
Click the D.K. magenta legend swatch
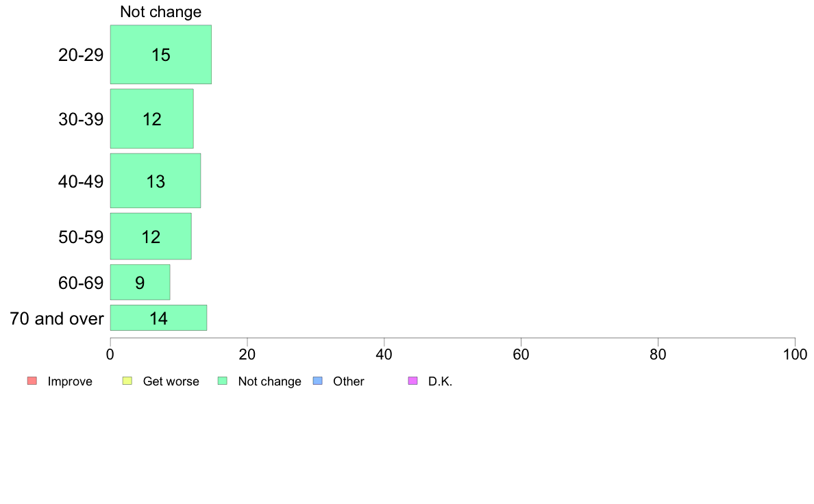point(412,381)
